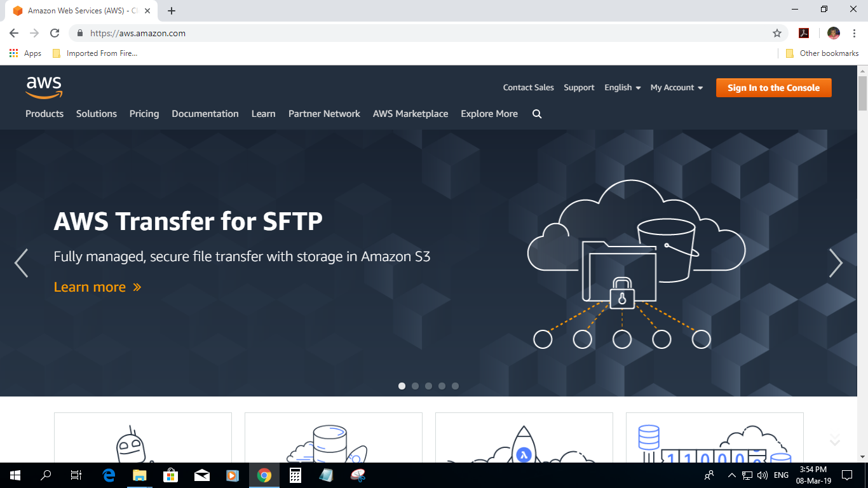Click the volume speaker tray icon

coord(763,475)
